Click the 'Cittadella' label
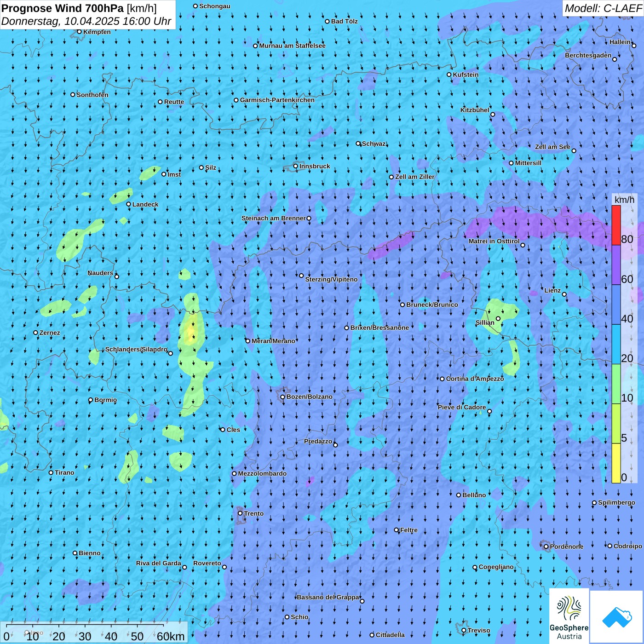The image size is (644, 644). click(x=390, y=635)
